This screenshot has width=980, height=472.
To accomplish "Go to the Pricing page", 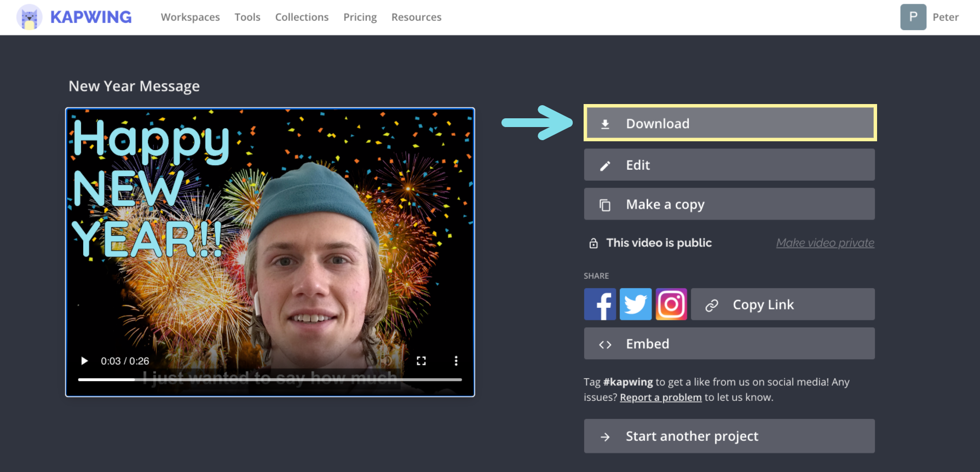I will 360,17.
